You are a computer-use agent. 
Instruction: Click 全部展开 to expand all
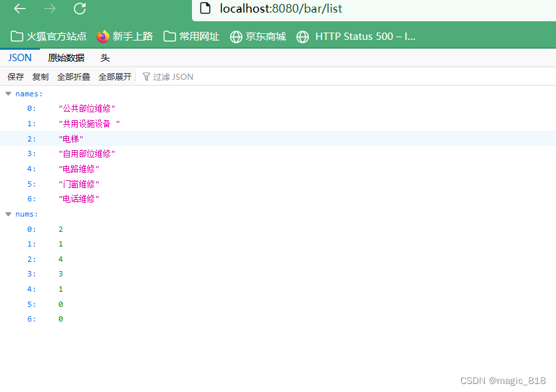coord(115,76)
